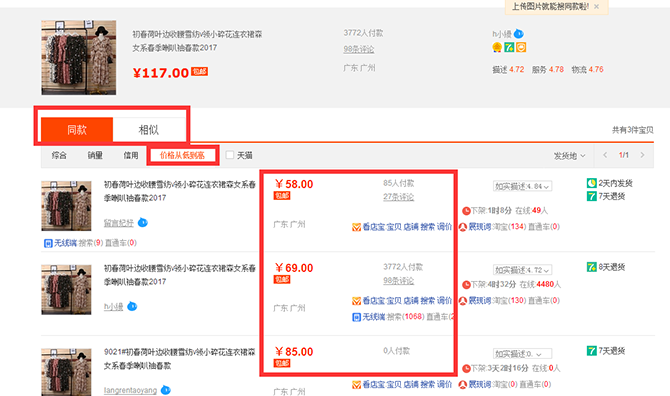Click 调价 in the ¥58.00 row's 看店宝 links
This screenshot has height=396, width=670.
click(444, 227)
